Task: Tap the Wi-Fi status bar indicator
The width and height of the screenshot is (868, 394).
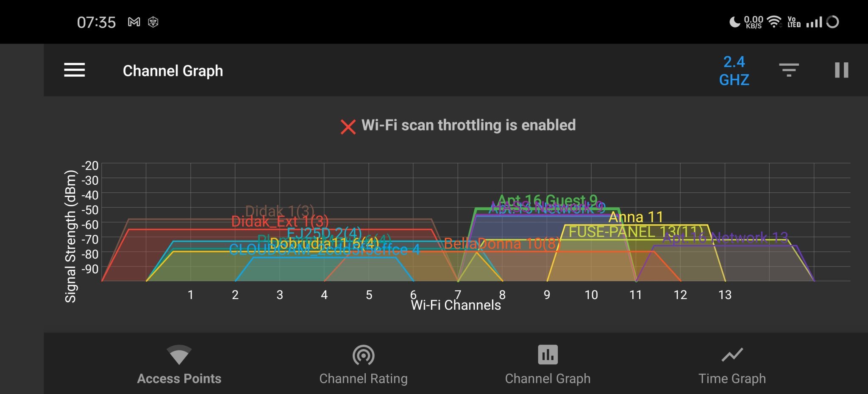Action: click(x=774, y=22)
